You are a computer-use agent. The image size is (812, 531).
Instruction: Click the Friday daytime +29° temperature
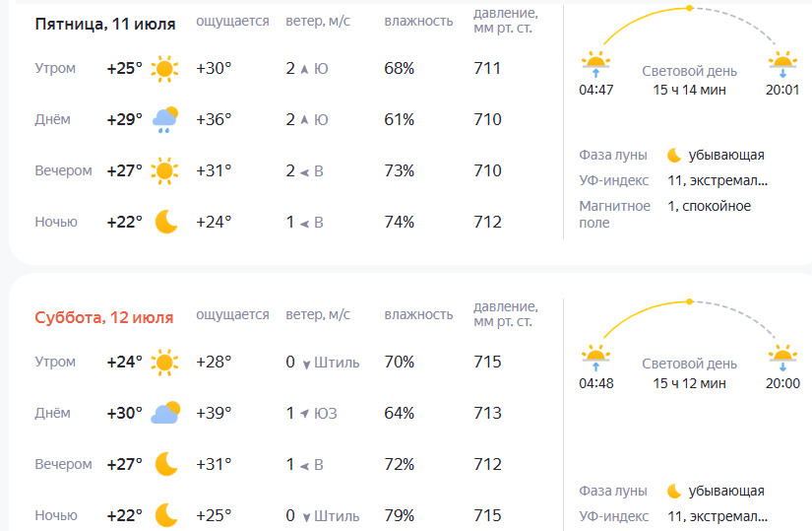point(124,120)
